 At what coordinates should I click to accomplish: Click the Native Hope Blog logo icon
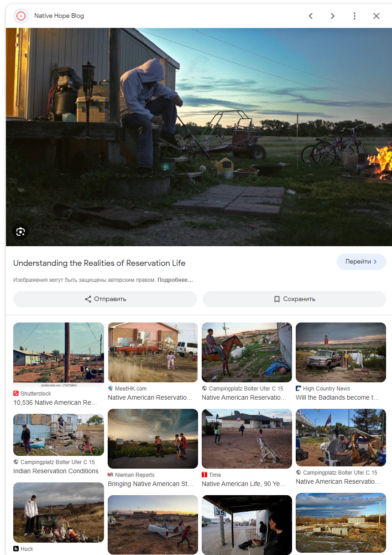click(21, 16)
